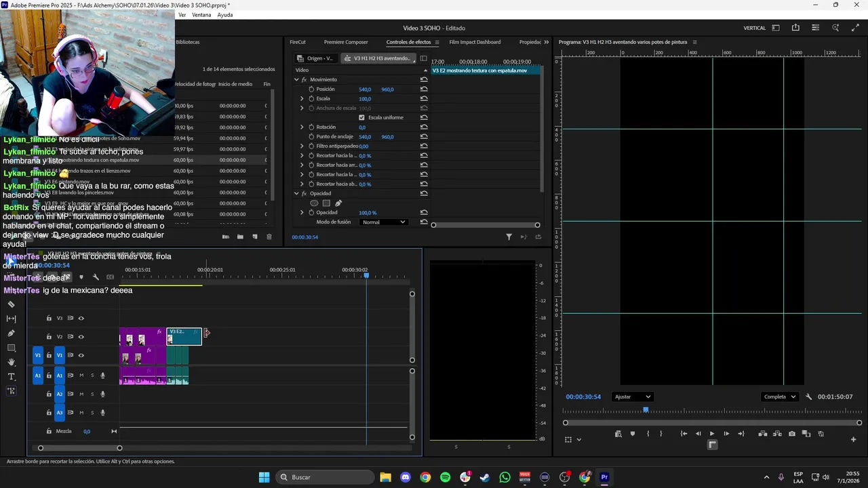The width and height of the screenshot is (868, 488).
Task: Open Spotify from the taskbar
Action: coord(445,477)
